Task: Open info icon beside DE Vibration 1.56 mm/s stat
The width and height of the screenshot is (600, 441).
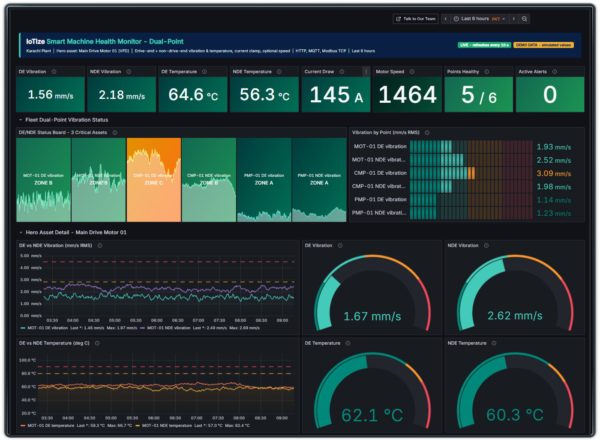Action: pyautogui.click(x=54, y=72)
